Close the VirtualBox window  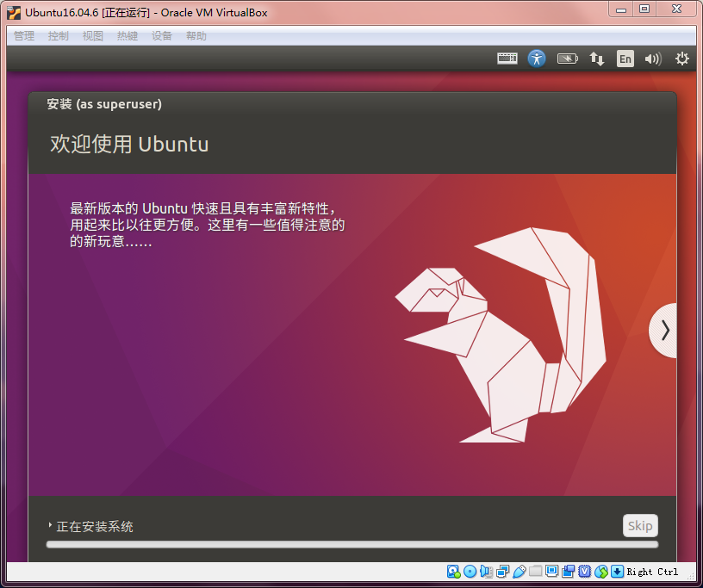tap(676, 9)
